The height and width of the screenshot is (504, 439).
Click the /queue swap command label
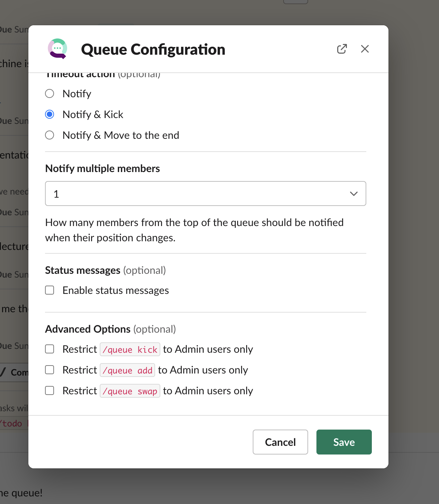pos(130,391)
